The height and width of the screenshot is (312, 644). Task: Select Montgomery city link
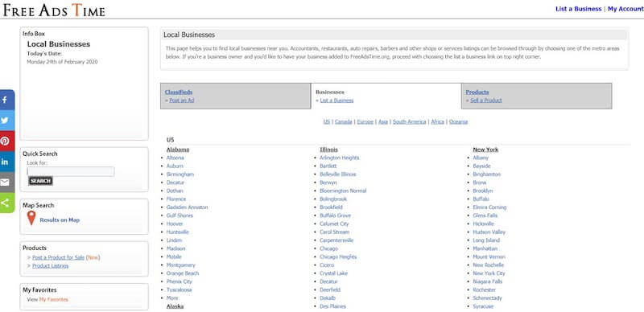(180, 265)
